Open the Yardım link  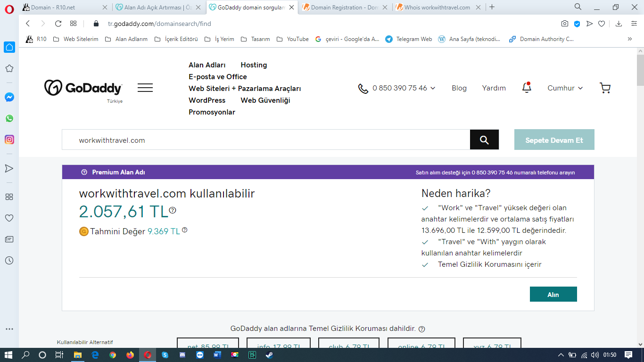(494, 88)
